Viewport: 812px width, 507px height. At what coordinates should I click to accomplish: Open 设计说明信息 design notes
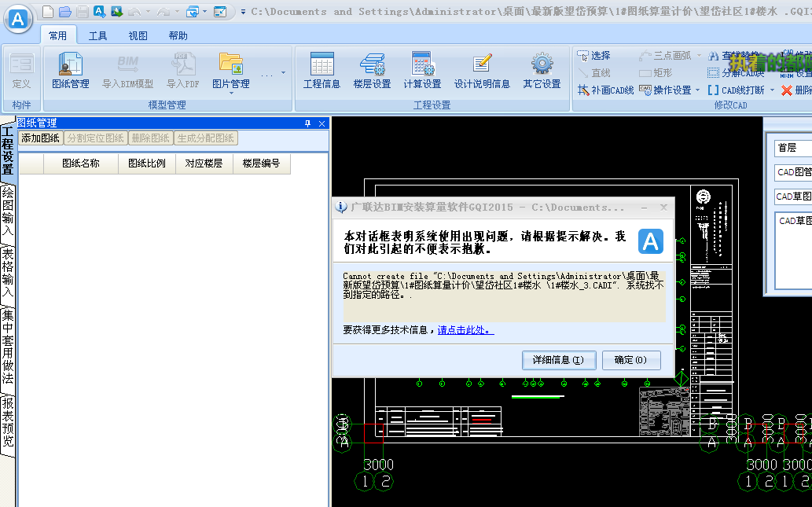(482, 71)
